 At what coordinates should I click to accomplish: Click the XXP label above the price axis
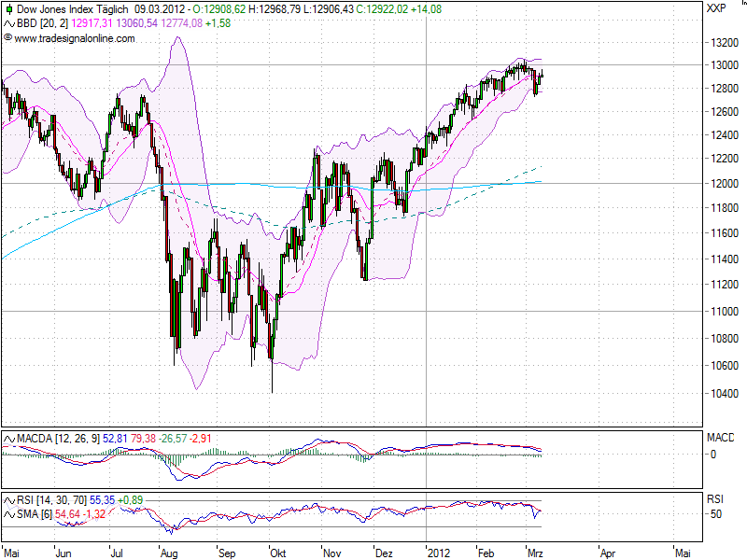716,8
